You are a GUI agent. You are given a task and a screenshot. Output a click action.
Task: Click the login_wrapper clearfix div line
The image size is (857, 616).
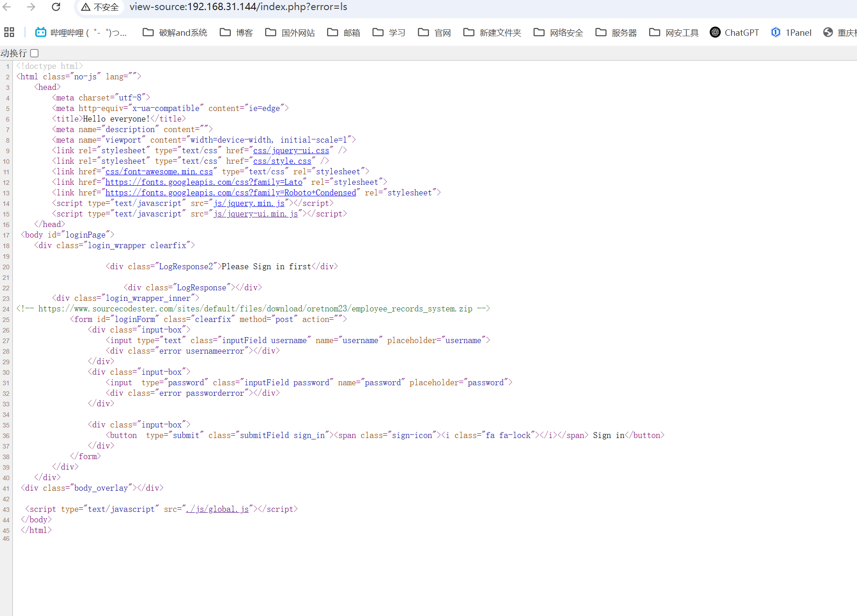click(114, 245)
